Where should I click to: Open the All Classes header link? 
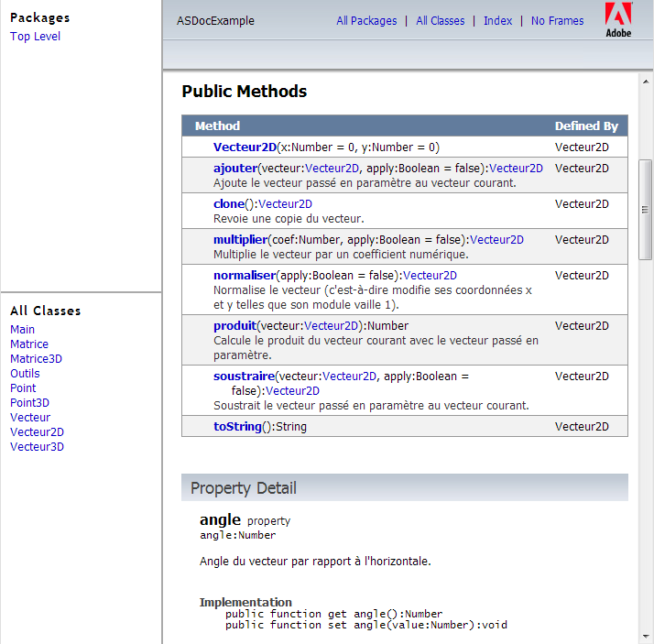tap(440, 21)
